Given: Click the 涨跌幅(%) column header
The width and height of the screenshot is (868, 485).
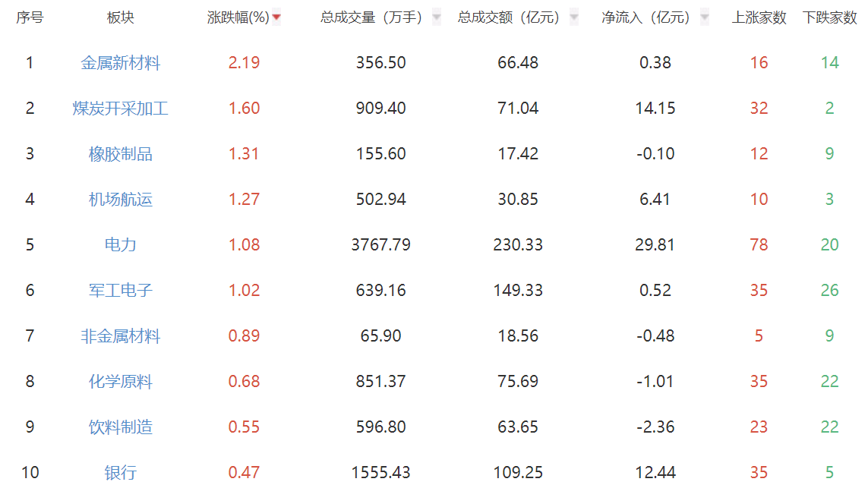Looking at the screenshot, I should [x=238, y=17].
